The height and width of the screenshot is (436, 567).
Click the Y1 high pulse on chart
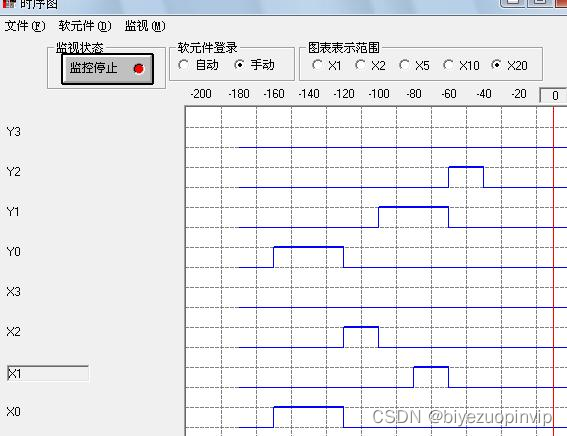(413, 208)
